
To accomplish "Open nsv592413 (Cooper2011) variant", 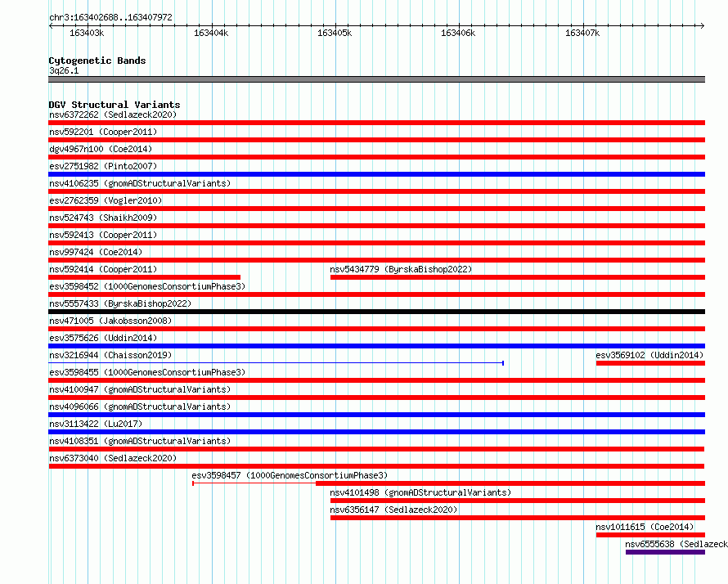I will (x=103, y=235).
